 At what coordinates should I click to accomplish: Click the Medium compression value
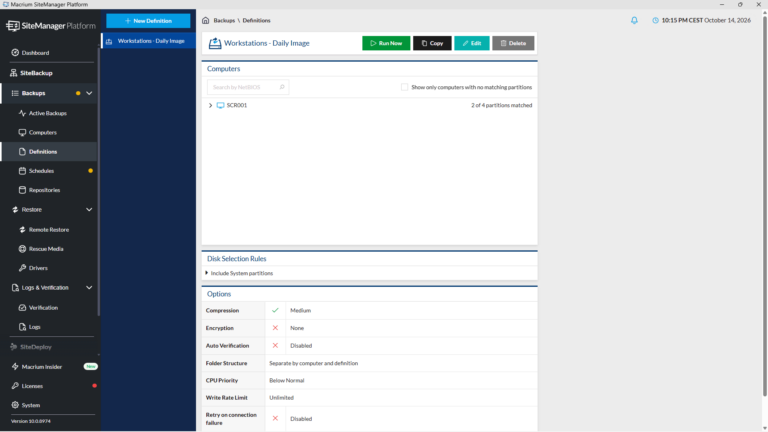[300, 311]
